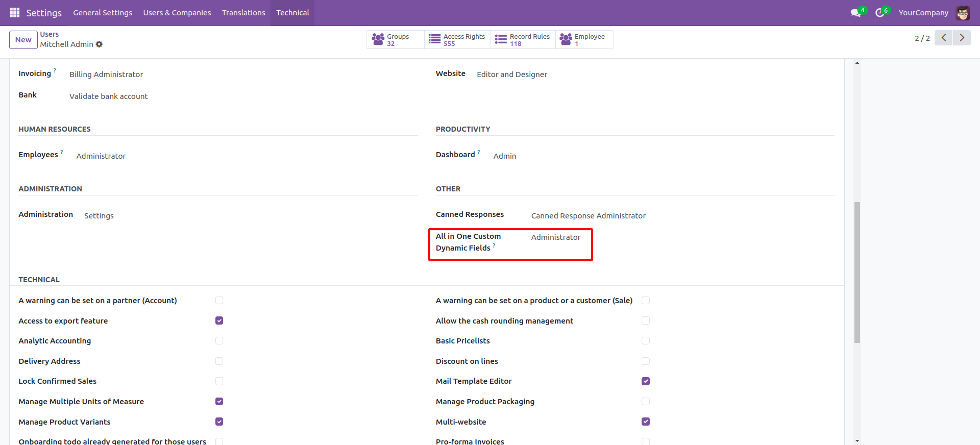
Task: Open the Invoicing role dropdown
Action: point(106,75)
